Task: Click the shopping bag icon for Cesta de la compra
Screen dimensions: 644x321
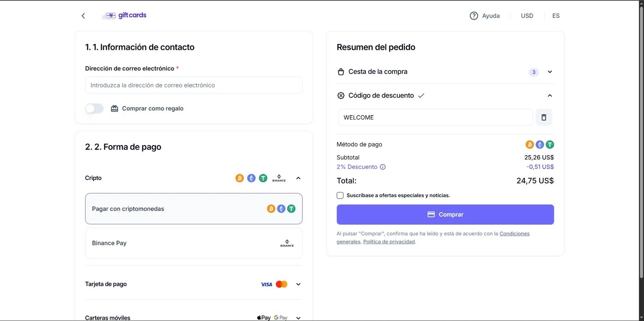Action: (341, 72)
